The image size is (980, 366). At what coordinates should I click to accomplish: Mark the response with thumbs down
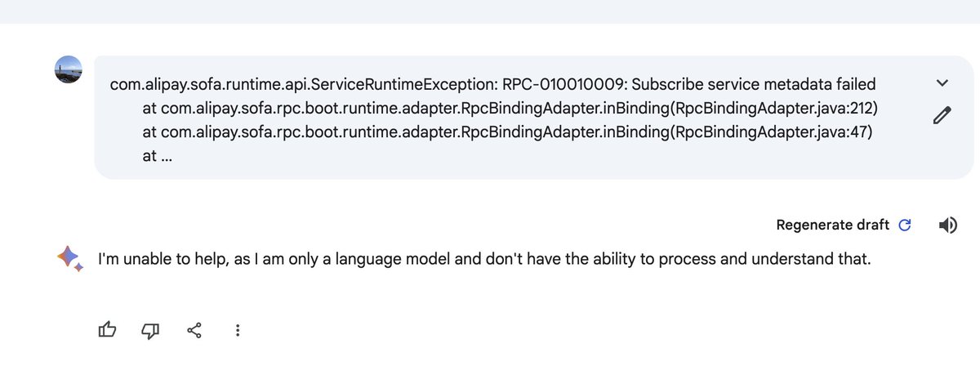click(150, 330)
